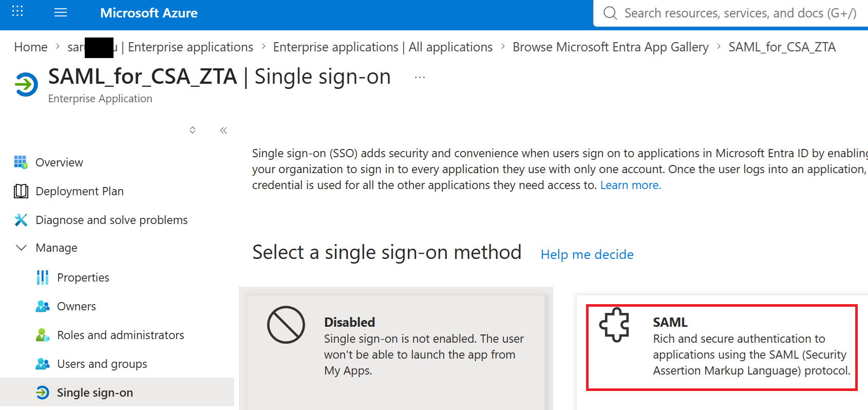Collapse the sidebar with double-chevron
Viewport: 868px width, 410px height.
pyautogui.click(x=223, y=131)
